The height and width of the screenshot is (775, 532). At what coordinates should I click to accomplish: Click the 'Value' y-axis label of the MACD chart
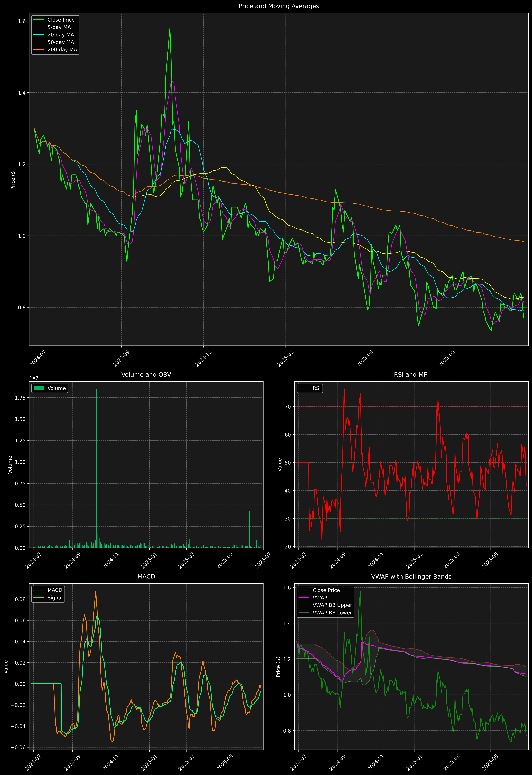pos(6,667)
